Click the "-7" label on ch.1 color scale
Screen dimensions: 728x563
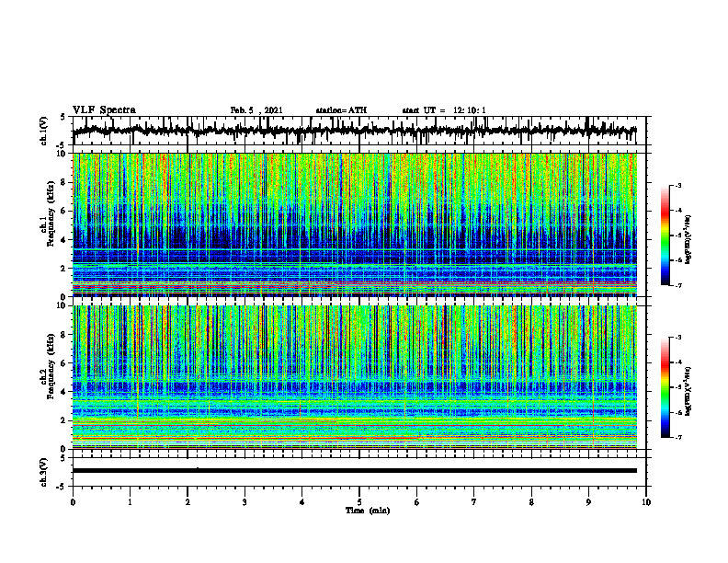coord(677,285)
